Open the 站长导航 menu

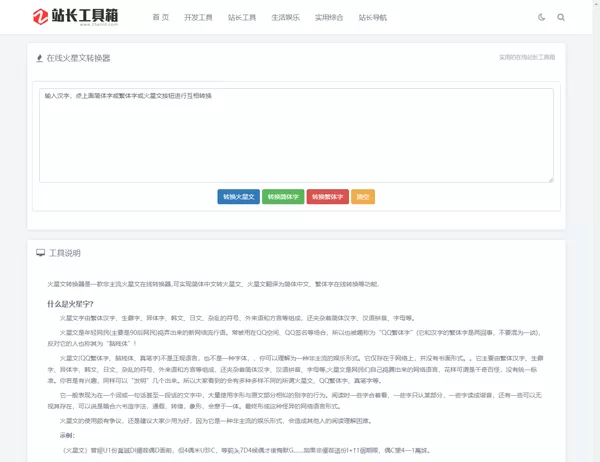372,17
